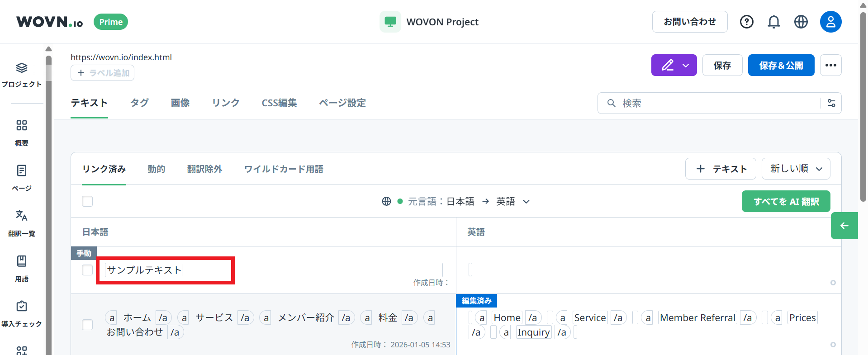
Task: Select the 動的 sub-tab
Action: click(x=157, y=169)
